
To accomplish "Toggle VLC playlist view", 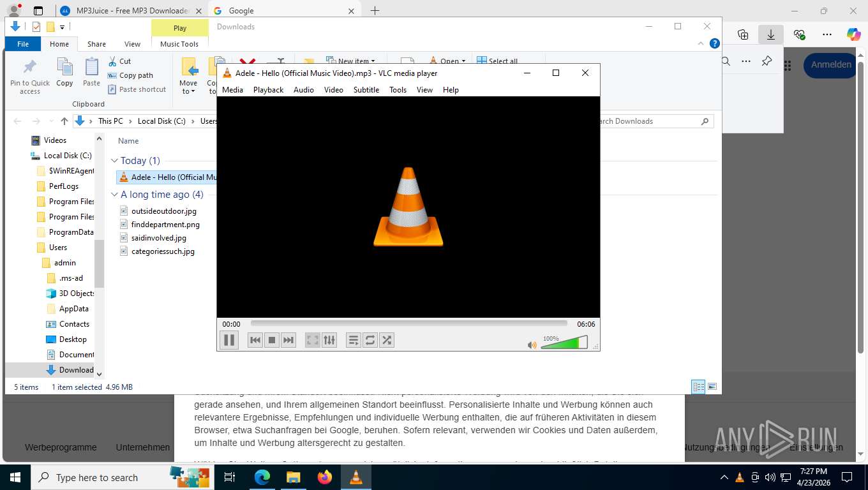I will tap(354, 340).
